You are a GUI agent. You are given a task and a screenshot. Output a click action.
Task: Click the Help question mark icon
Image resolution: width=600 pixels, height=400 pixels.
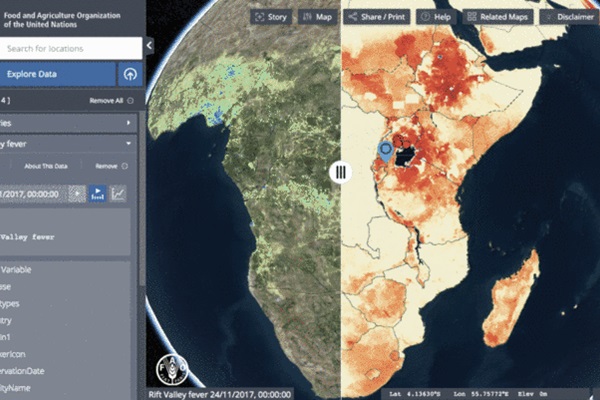[x=425, y=17]
